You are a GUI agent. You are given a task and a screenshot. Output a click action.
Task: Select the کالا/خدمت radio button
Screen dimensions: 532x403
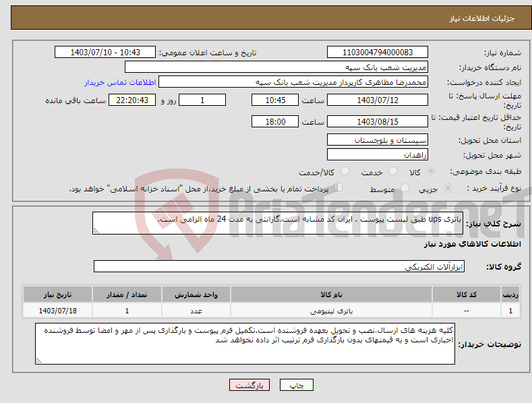[x=345, y=171]
